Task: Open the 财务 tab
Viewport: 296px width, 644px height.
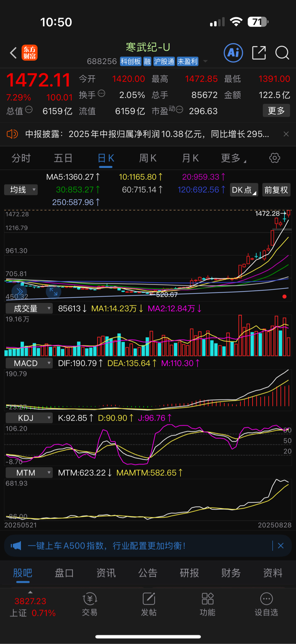Action: pyautogui.click(x=231, y=573)
